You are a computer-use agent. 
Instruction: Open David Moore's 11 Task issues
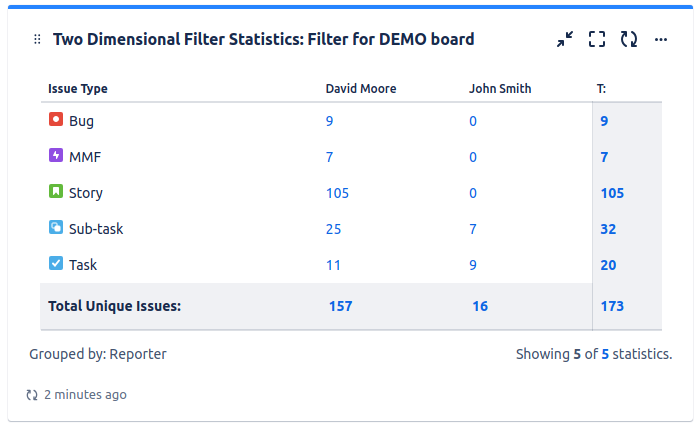click(333, 265)
